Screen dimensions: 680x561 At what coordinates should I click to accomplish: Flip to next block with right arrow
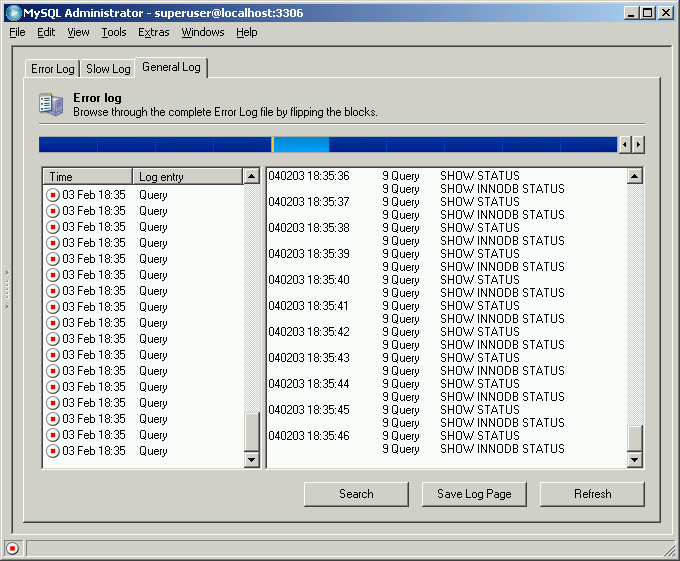click(x=638, y=145)
